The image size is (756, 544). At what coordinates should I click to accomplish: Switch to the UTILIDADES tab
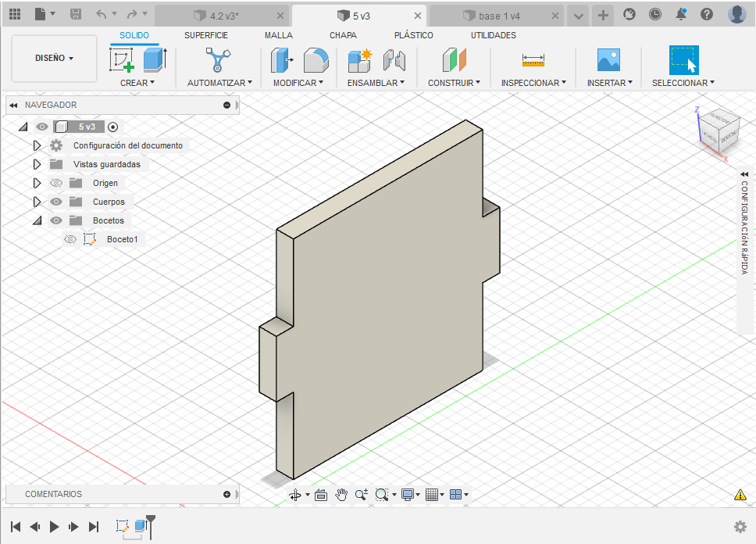click(494, 35)
